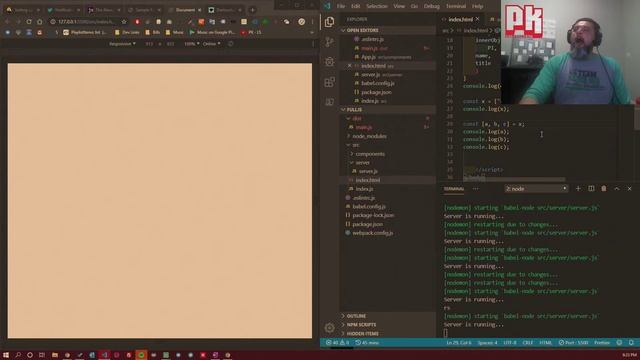Click the browser address bar
Image resolution: width=640 pixels, height=360 pixels.
pos(86,22)
